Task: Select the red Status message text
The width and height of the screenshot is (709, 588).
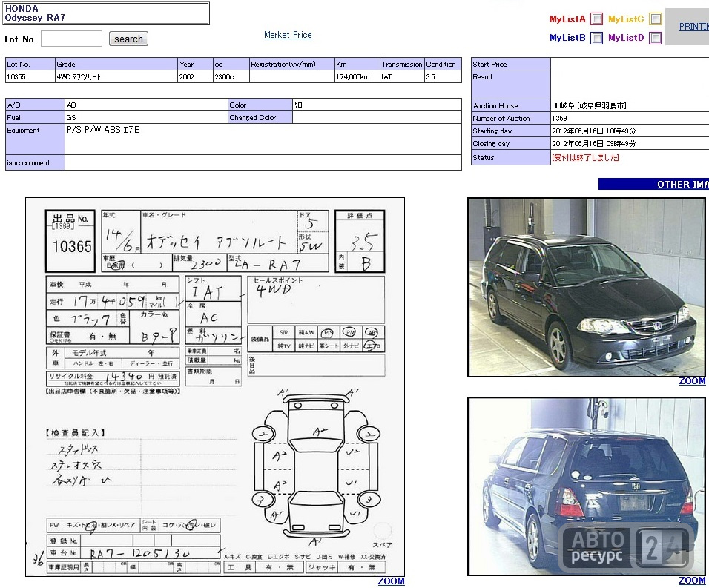Action: pos(585,158)
